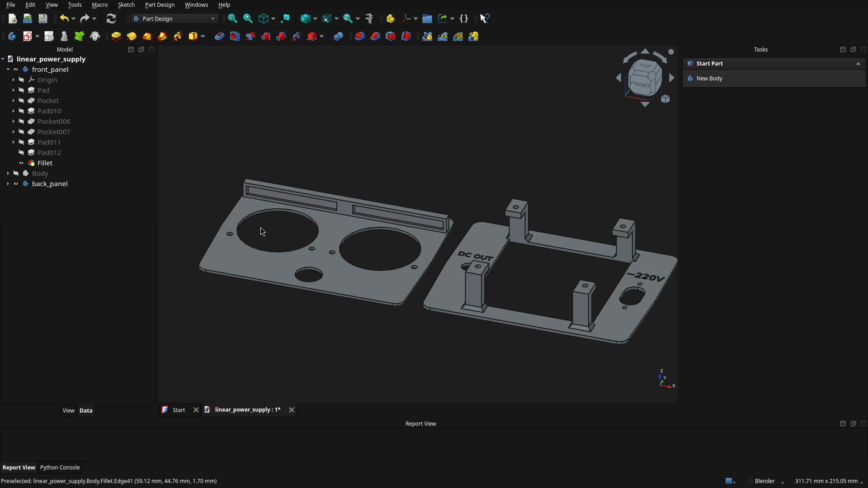This screenshot has width=868, height=488.
Task: Show the hidden Body item
Action: (x=16, y=174)
